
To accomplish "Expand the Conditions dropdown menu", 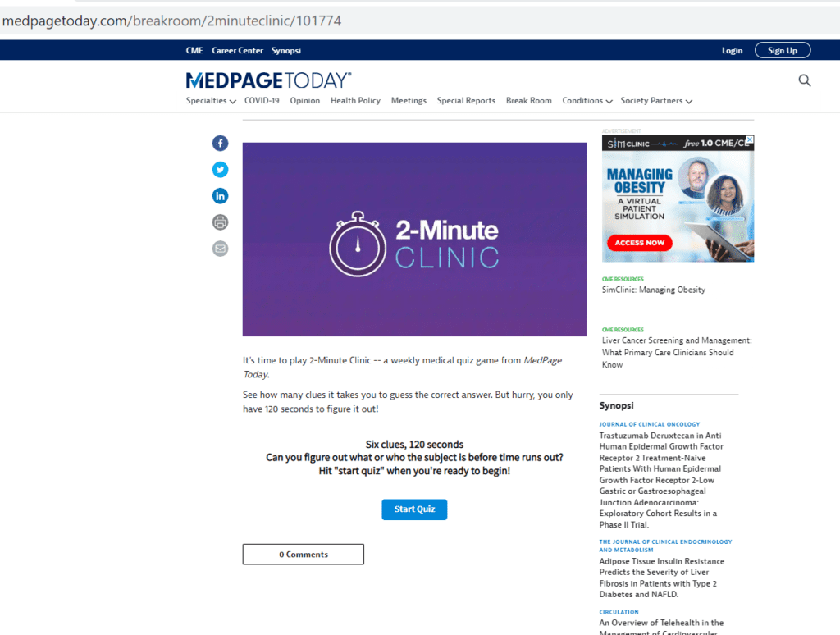I will [x=587, y=101].
